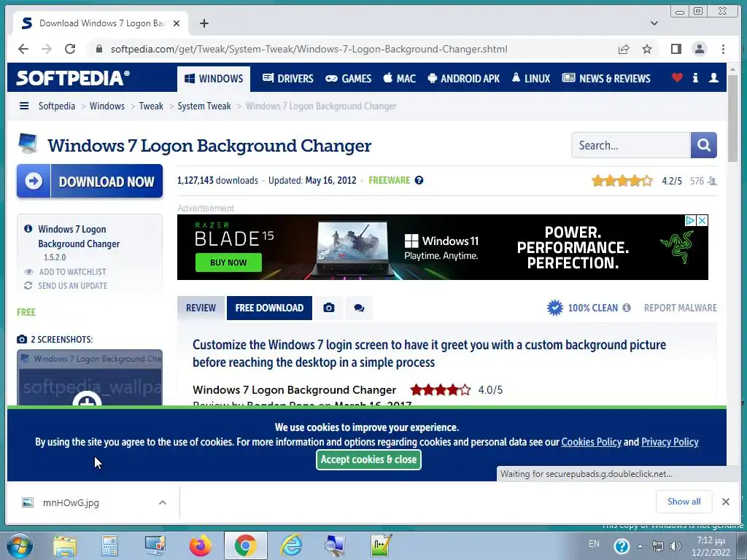The width and height of the screenshot is (747, 560).
Task: Expand the tab search chevron
Action: tap(654, 23)
